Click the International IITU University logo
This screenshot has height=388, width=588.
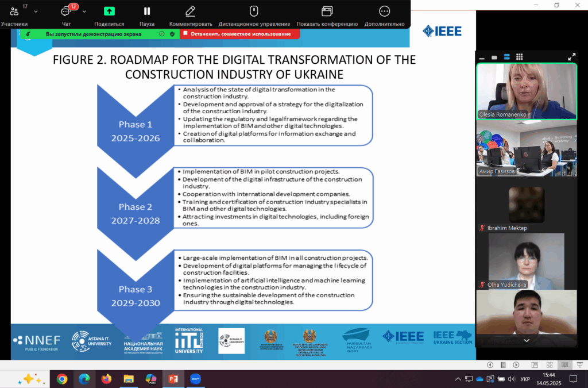[189, 341]
